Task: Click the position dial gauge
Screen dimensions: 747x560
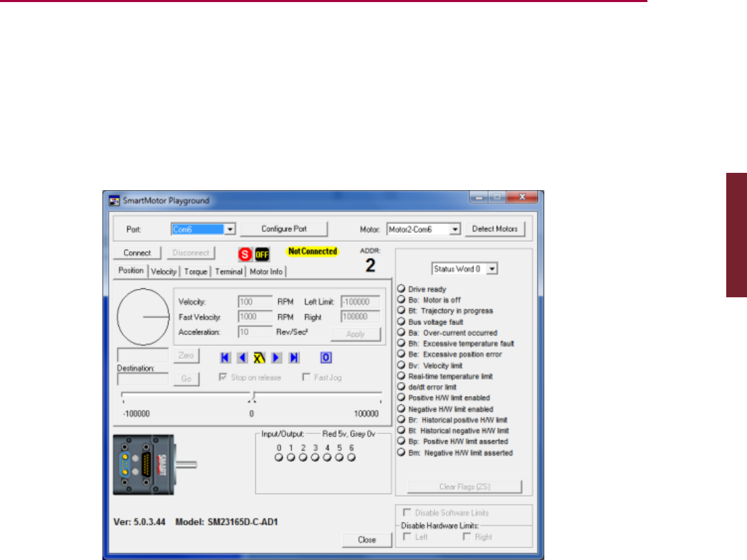Action: click(143, 317)
